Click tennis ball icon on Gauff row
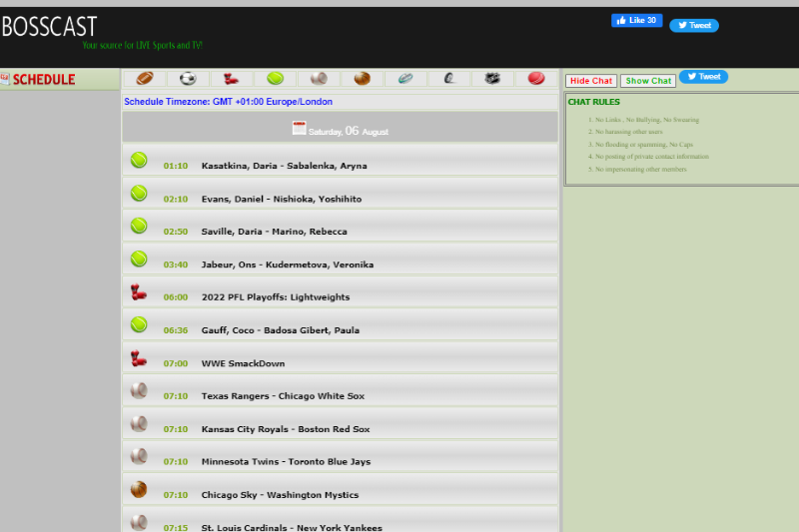The height and width of the screenshot is (532, 799). [139, 324]
